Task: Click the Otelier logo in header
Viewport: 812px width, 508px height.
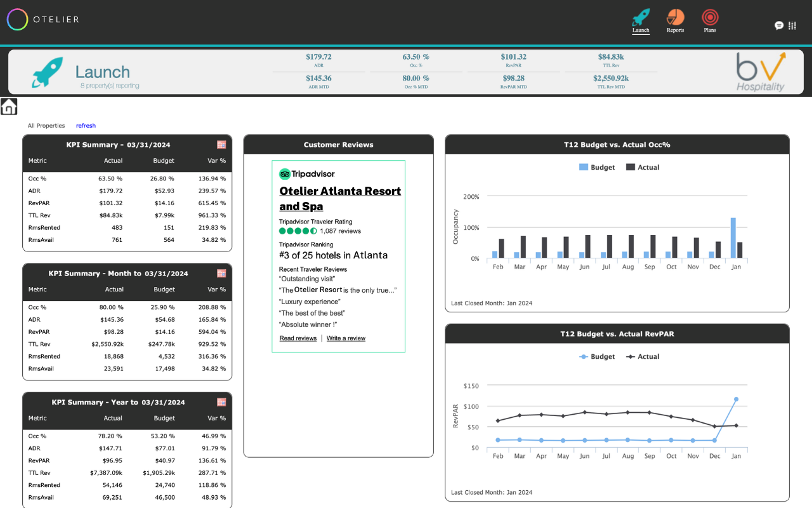Action: pyautogui.click(x=43, y=19)
